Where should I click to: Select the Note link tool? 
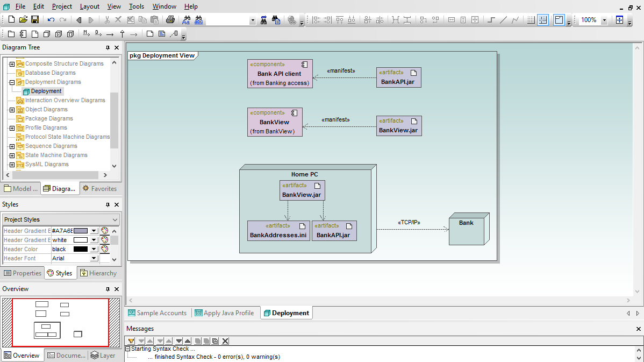(174, 34)
